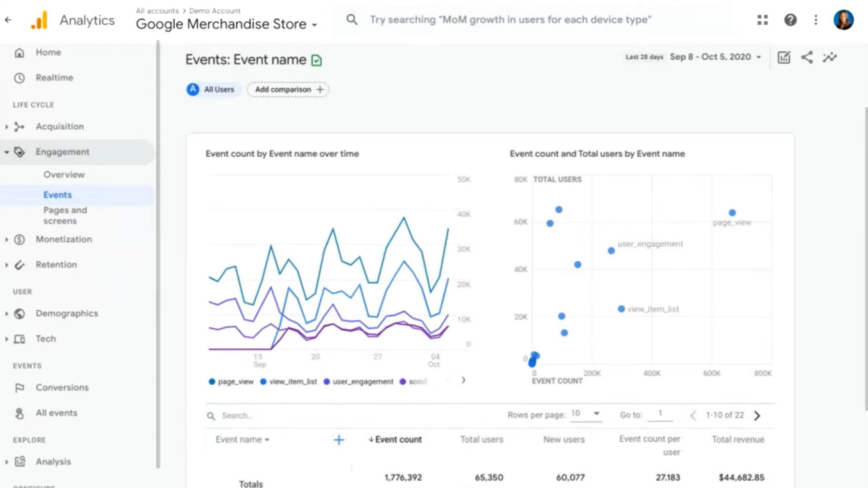Click the Analytics search input field
868x488 pixels.
pos(511,20)
